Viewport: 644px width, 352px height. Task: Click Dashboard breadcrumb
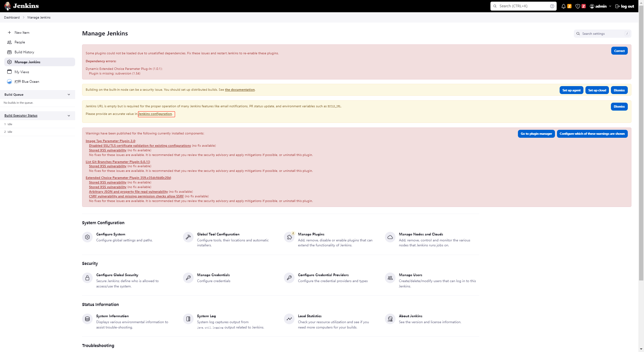(12, 17)
